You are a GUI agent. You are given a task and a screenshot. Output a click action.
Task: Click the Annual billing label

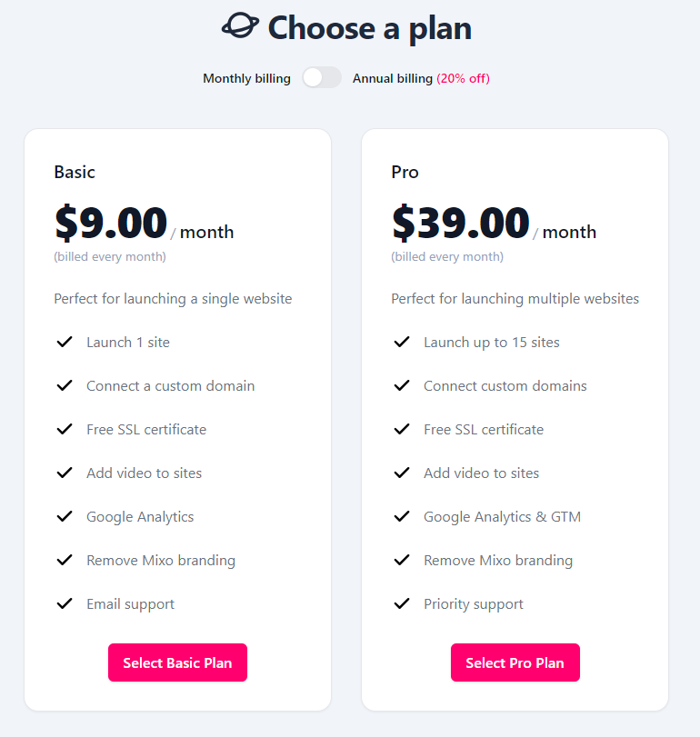pos(393,79)
